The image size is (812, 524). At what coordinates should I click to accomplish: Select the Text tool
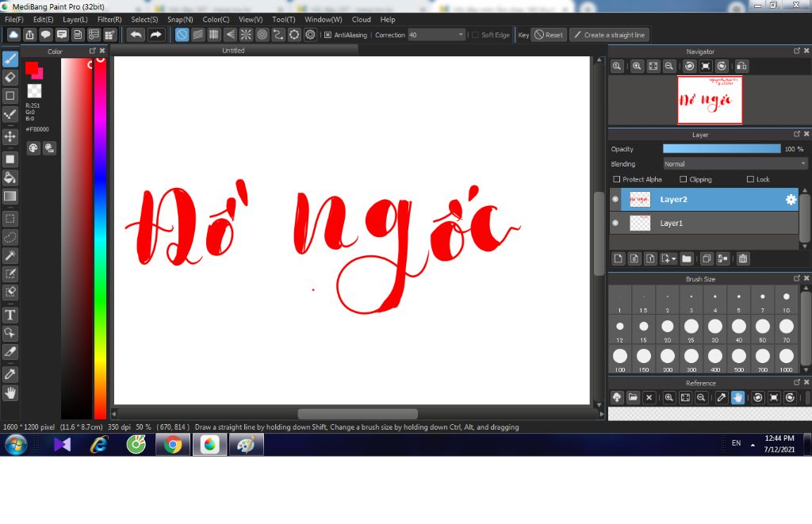point(10,315)
